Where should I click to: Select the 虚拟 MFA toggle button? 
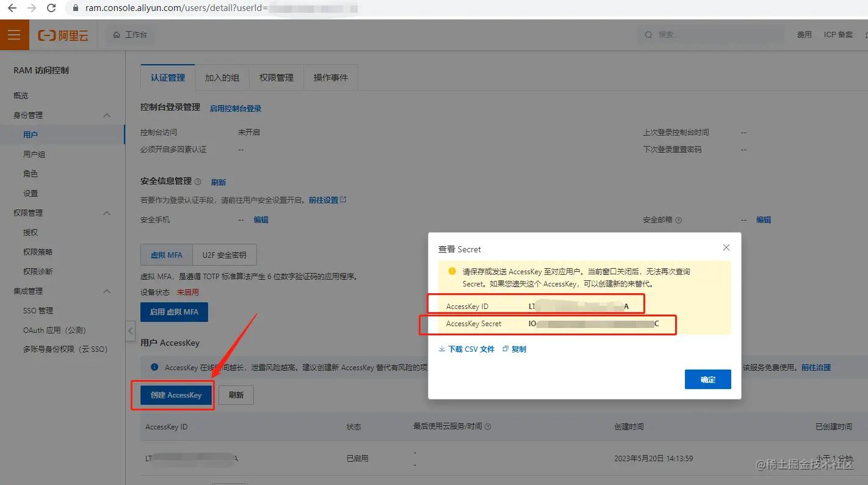[x=167, y=255]
